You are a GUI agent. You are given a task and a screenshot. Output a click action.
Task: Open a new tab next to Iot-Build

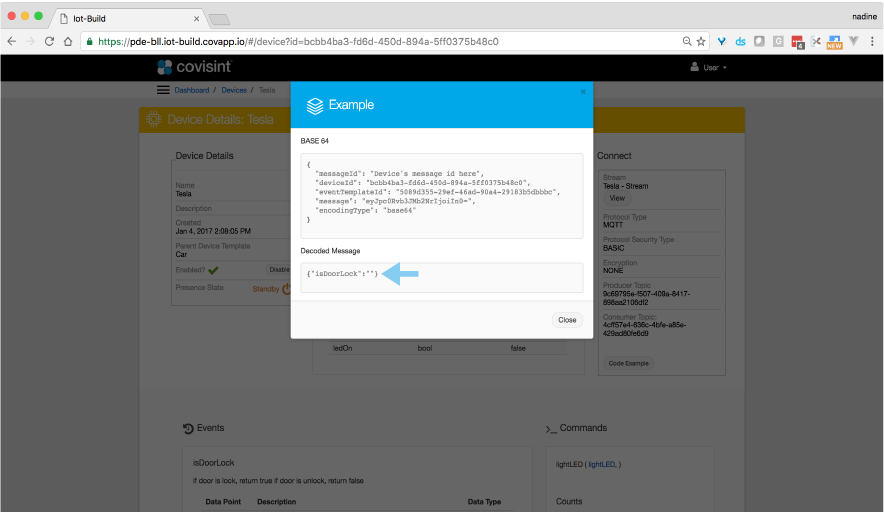click(x=219, y=18)
